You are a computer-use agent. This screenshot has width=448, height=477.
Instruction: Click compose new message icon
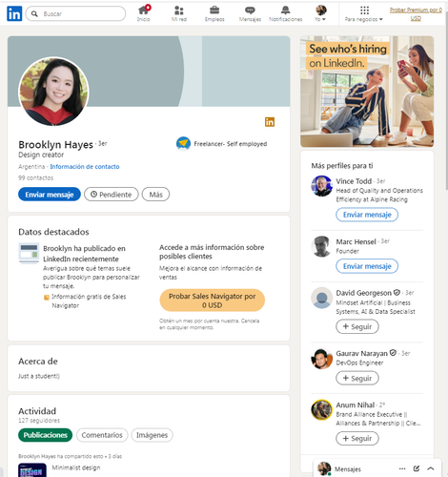(x=417, y=468)
